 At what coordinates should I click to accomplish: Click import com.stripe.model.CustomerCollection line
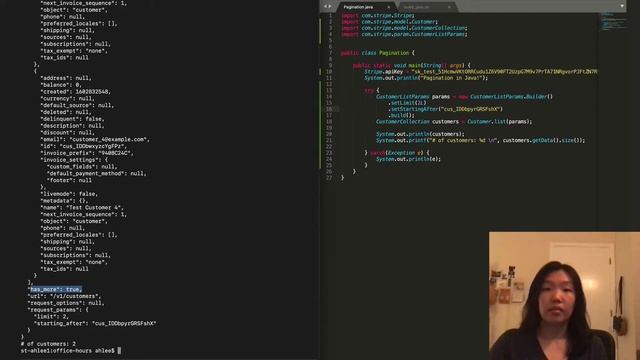click(x=404, y=28)
